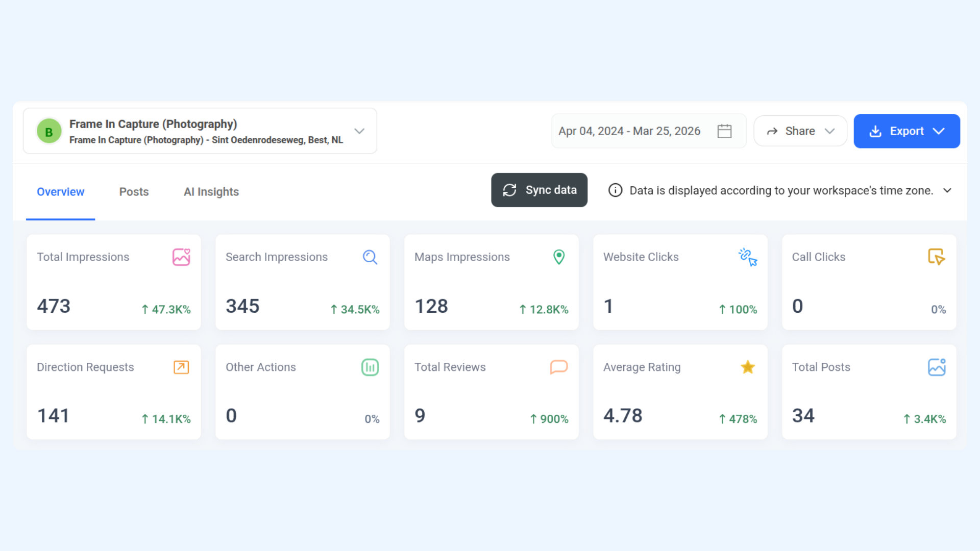Open the AI Insights tab
The image size is (980, 551).
point(211,192)
